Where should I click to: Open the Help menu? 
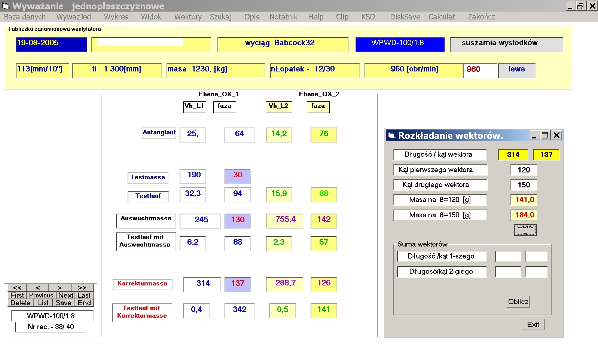click(316, 17)
